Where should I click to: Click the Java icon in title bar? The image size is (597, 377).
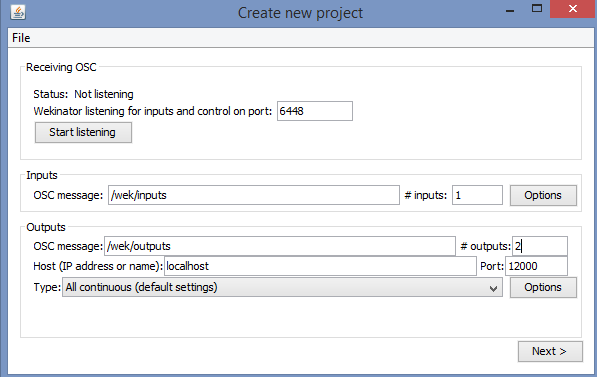tap(18, 12)
